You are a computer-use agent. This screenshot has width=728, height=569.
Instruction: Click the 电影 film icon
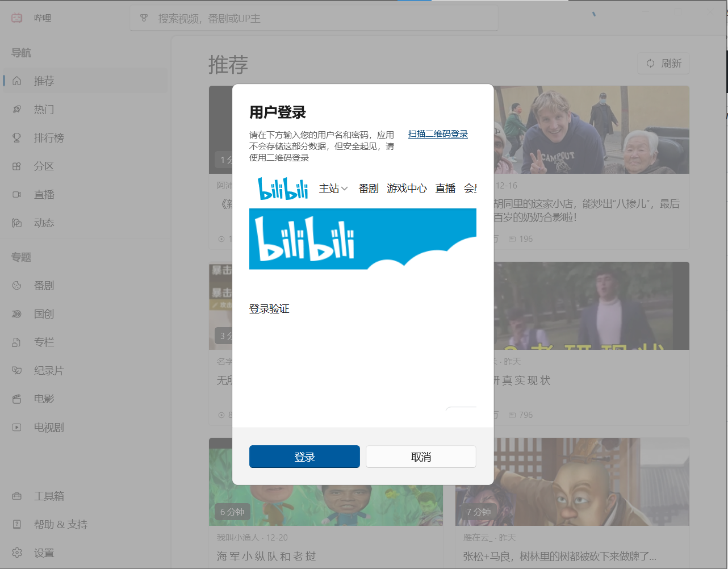click(x=17, y=399)
